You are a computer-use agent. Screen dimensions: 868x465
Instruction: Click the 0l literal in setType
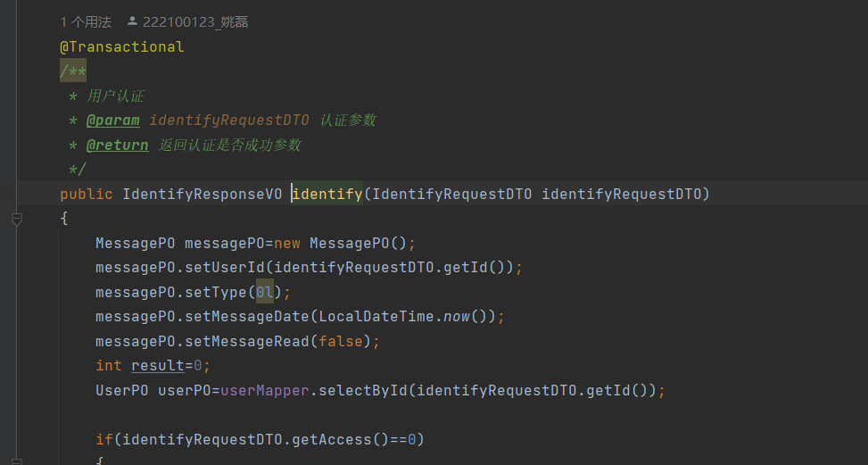tap(265, 292)
